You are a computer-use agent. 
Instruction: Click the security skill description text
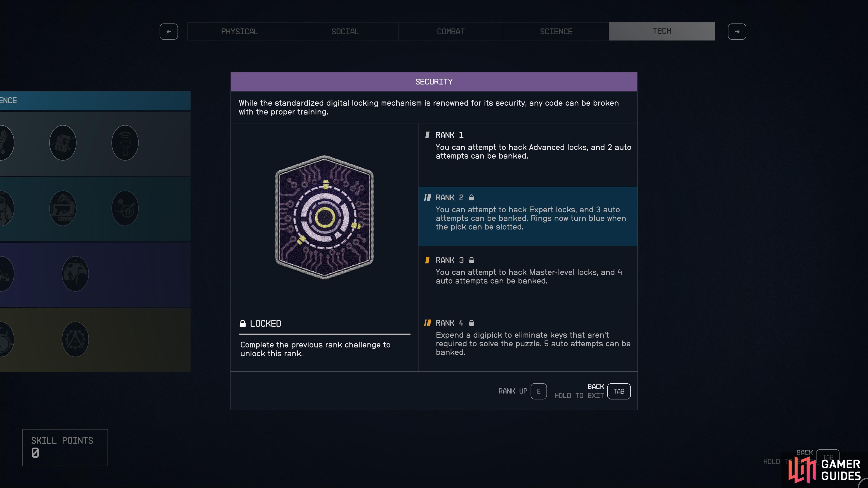(x=429, y=107)
